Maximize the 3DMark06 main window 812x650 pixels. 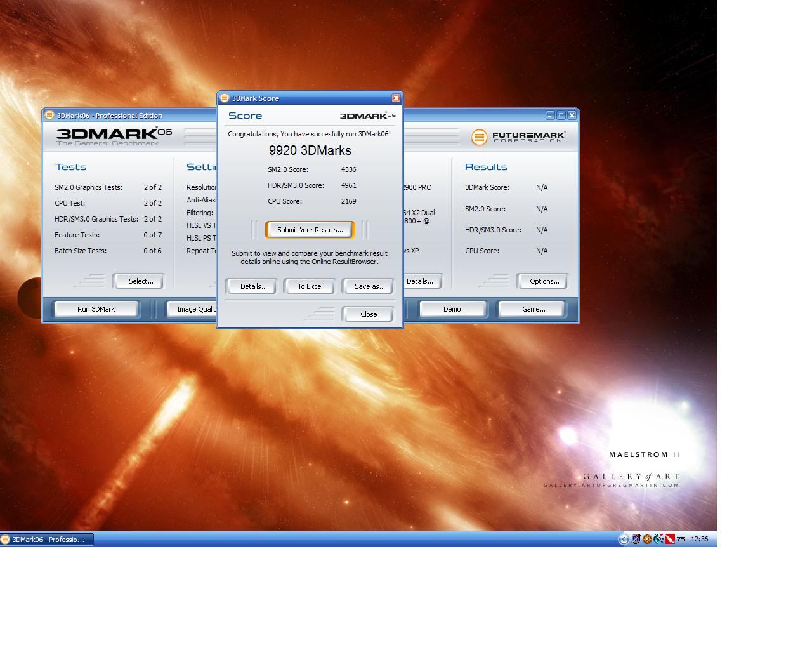coord(561,116)
